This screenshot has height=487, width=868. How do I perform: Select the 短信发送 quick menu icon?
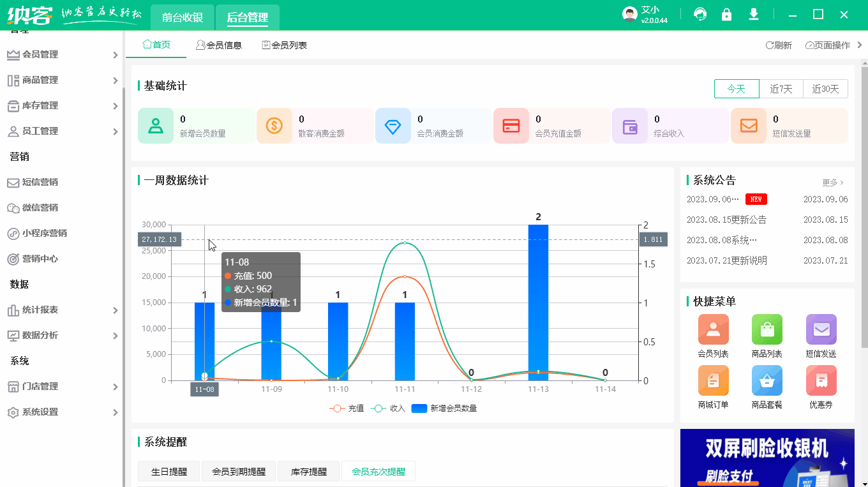821,329
